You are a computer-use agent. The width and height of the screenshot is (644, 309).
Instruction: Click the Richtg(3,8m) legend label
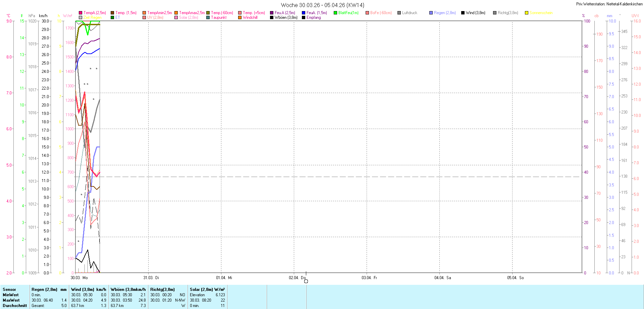(x=508, y=13)
